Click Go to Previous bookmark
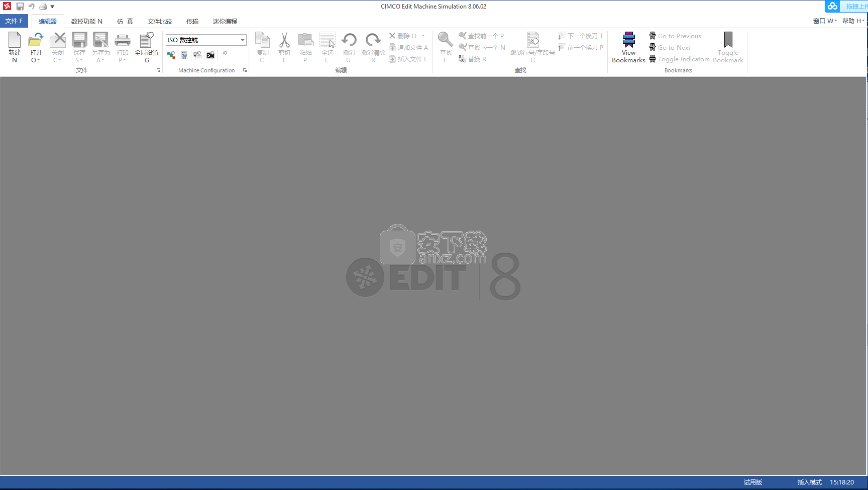This screenshot has width=868, height=490. point(675,36)
